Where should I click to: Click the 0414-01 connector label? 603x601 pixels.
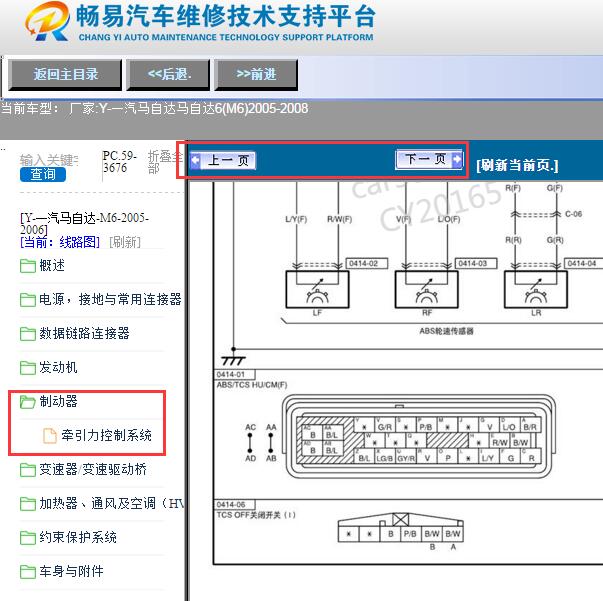pos(235,375)
